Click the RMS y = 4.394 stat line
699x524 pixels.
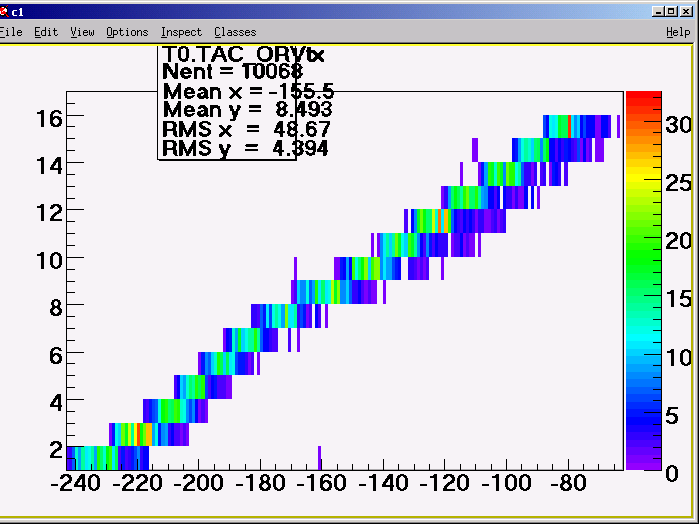point(245,148)
